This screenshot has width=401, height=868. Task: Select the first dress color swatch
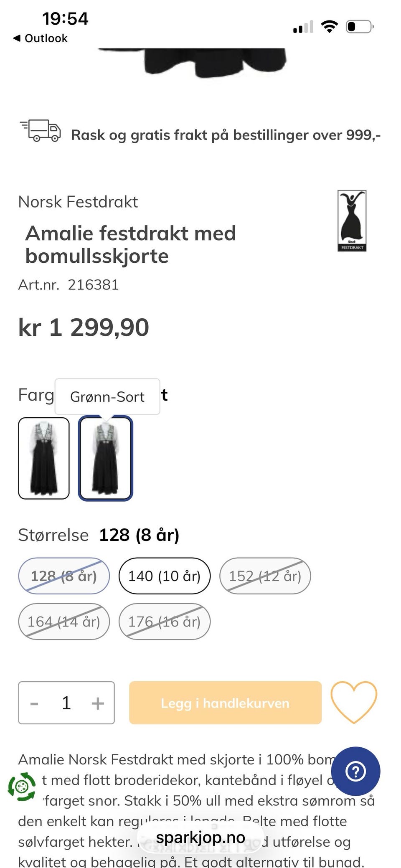point(44,458)
